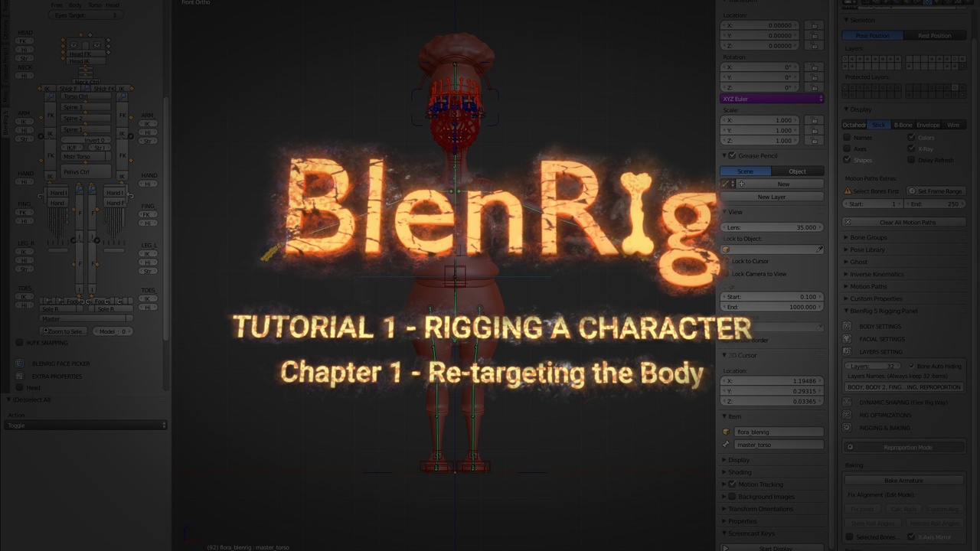Lock the Rotation Y channel

tap(815, 77)
